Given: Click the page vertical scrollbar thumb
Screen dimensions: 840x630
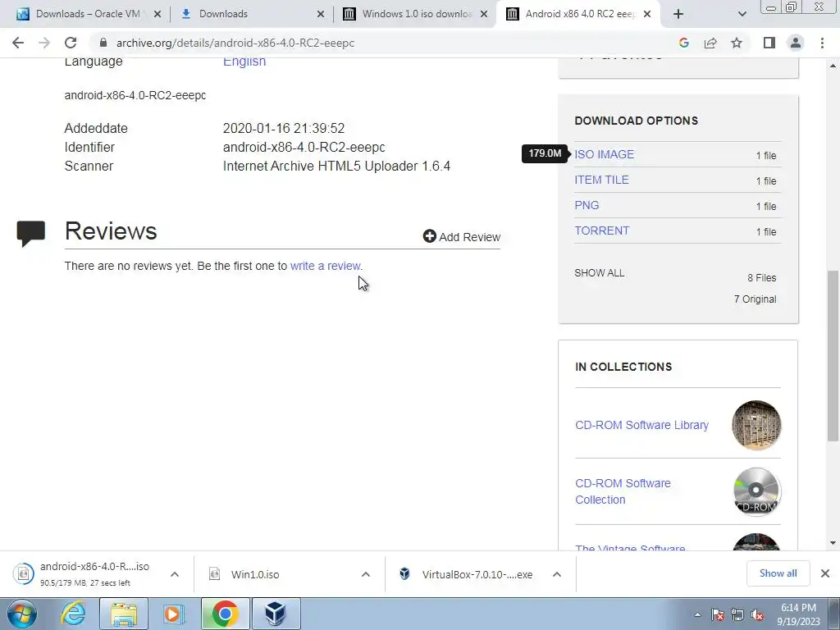Looking at the screenshot, I should tap(833, 356).
